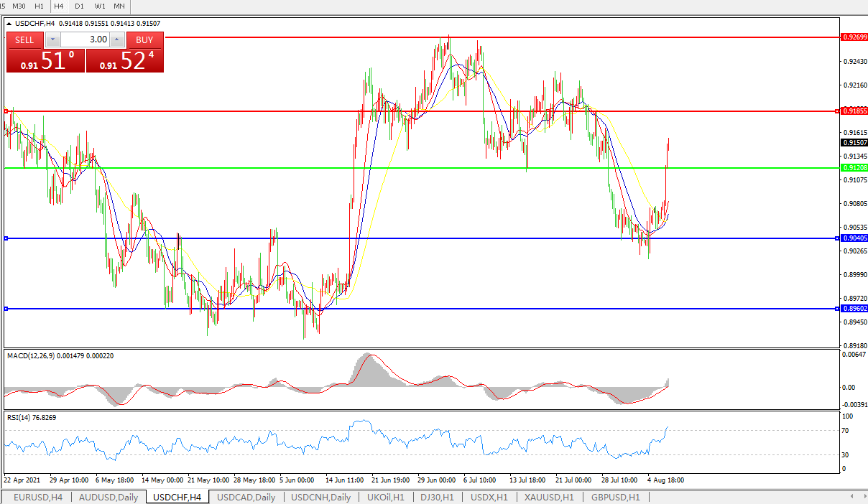Viewport: 868px width, 504px height.
Task: Open the XAUUSD,H1 chart tab
Action: pyautogui.click(x=549, y=497)
